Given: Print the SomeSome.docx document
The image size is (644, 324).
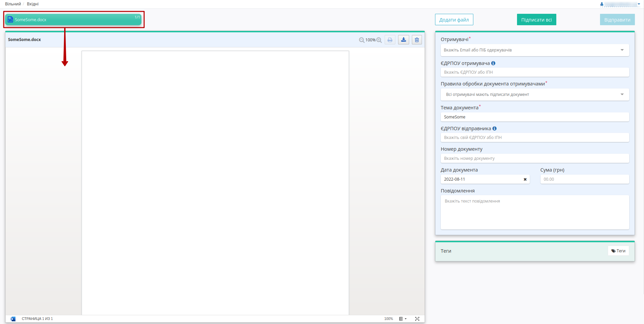Looking at the screenshot, I should [x=390, y=40].
